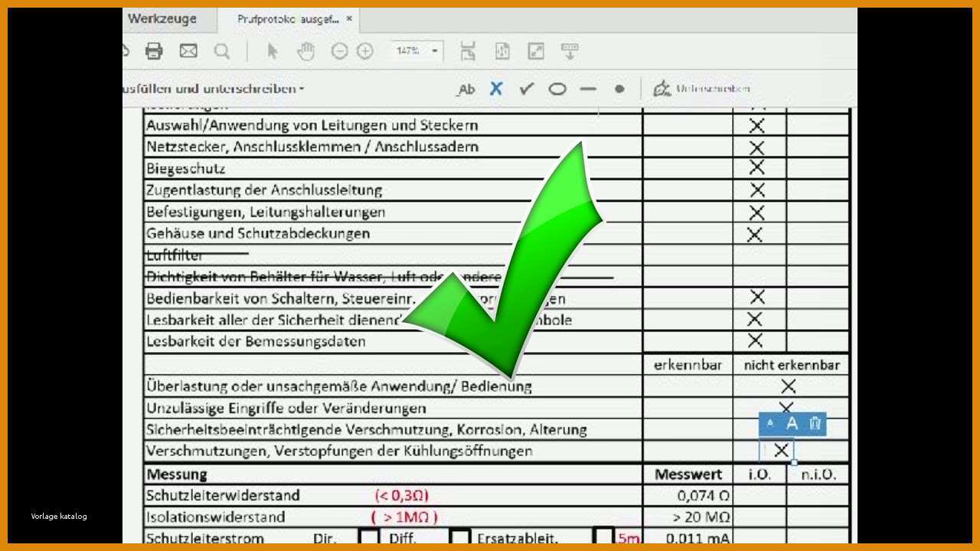Click the fit-one-full-page icon
The height and width of the screenshot is (551, 980).
(x=502, y=51)
